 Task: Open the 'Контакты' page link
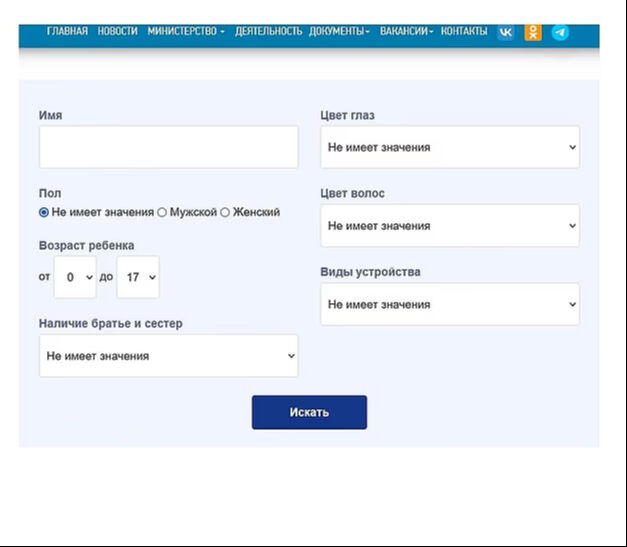click(x=464, y=31)
